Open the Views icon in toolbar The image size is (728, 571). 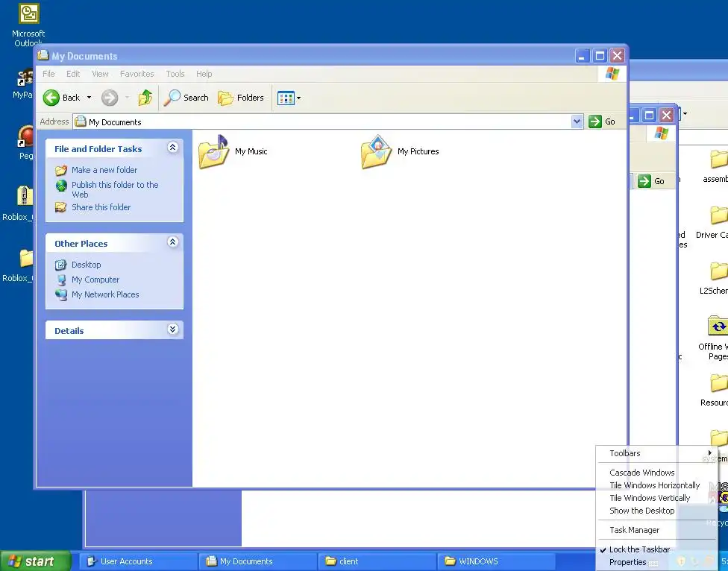coord(286,98)
